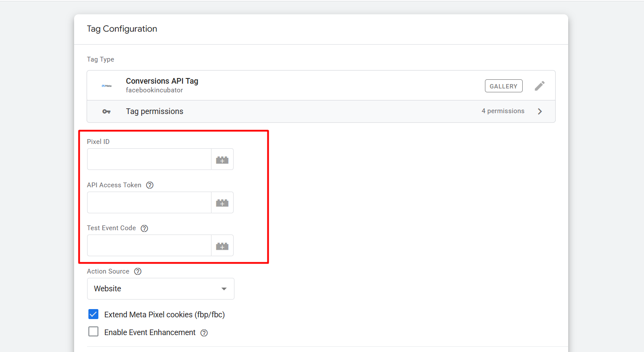Insert variable for Test Event Code field

tap(222, 246)
